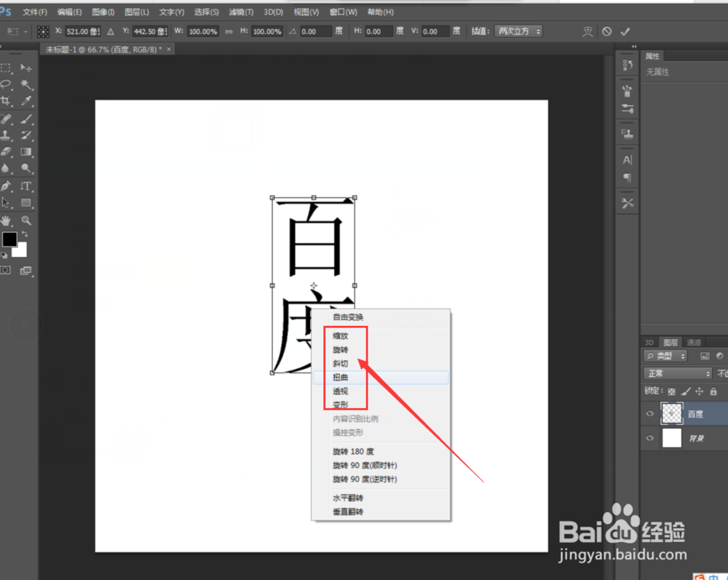Toggle maintain aspect ratio link
The width and height of the screenshot is (728, 580).
coord(229,31)
